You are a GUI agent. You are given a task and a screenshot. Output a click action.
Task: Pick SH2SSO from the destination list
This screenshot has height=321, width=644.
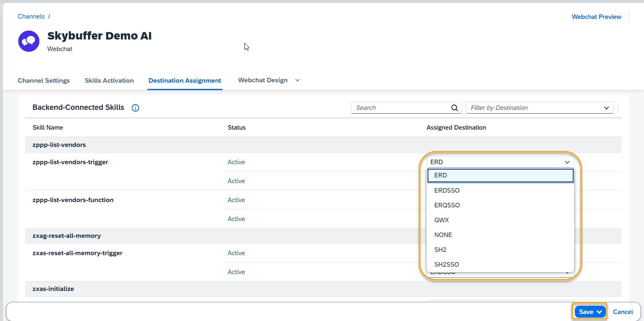pos(500,265)
